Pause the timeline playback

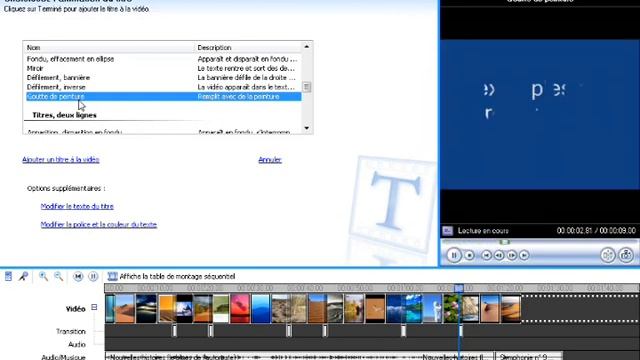[x=93, y=276]
